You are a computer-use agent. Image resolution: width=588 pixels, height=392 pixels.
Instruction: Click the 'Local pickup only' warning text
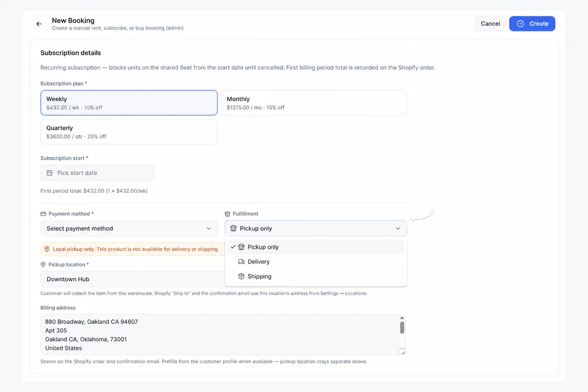(136, 249)
